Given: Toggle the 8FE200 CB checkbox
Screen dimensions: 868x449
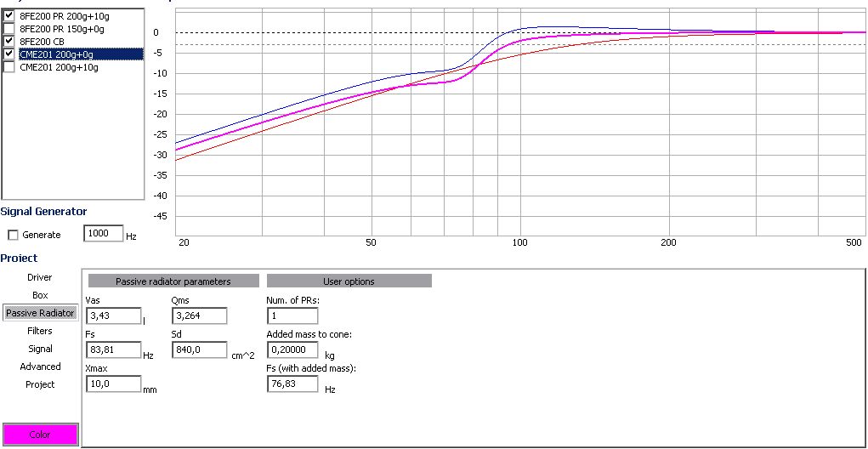Looking at the screenshot, I should pos(9,41).
